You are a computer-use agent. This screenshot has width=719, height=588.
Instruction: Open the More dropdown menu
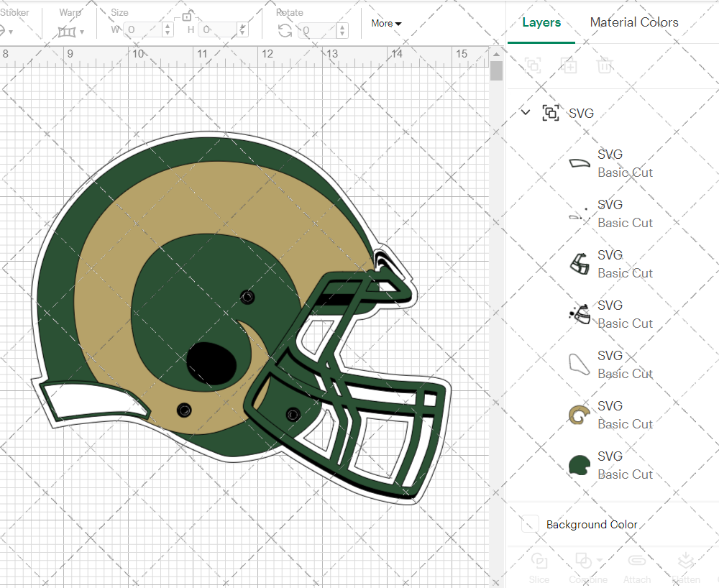click(x=386, y=24)
